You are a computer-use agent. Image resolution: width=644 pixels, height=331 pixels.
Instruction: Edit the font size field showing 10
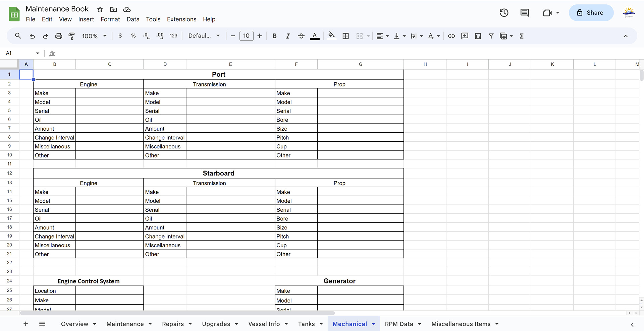(x=247, y=36)
